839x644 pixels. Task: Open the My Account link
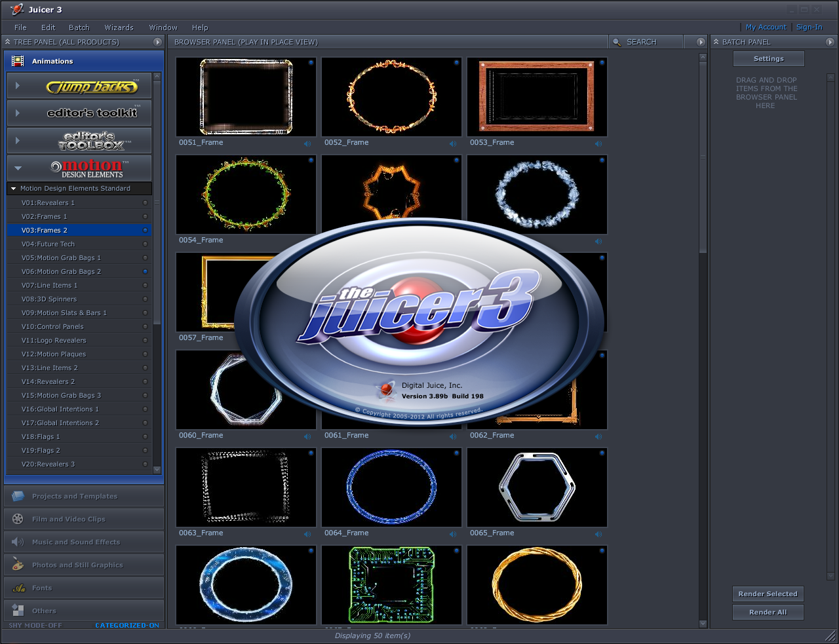766,28
